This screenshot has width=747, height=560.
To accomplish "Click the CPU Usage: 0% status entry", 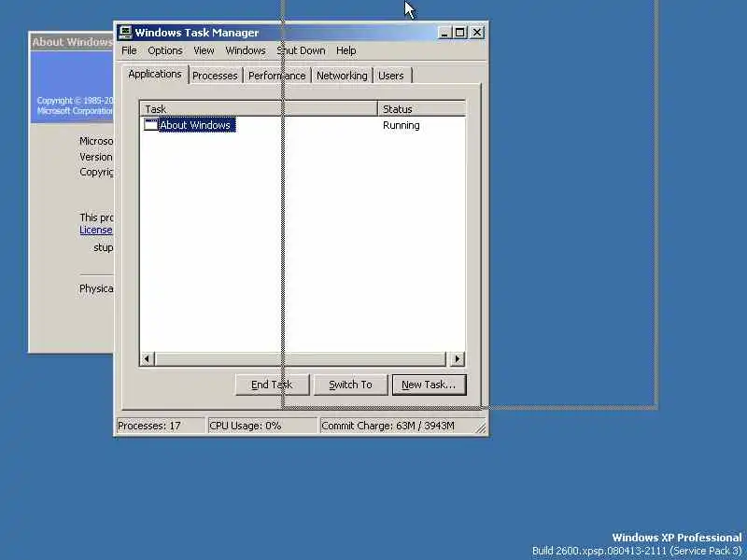I will (262, 426).
